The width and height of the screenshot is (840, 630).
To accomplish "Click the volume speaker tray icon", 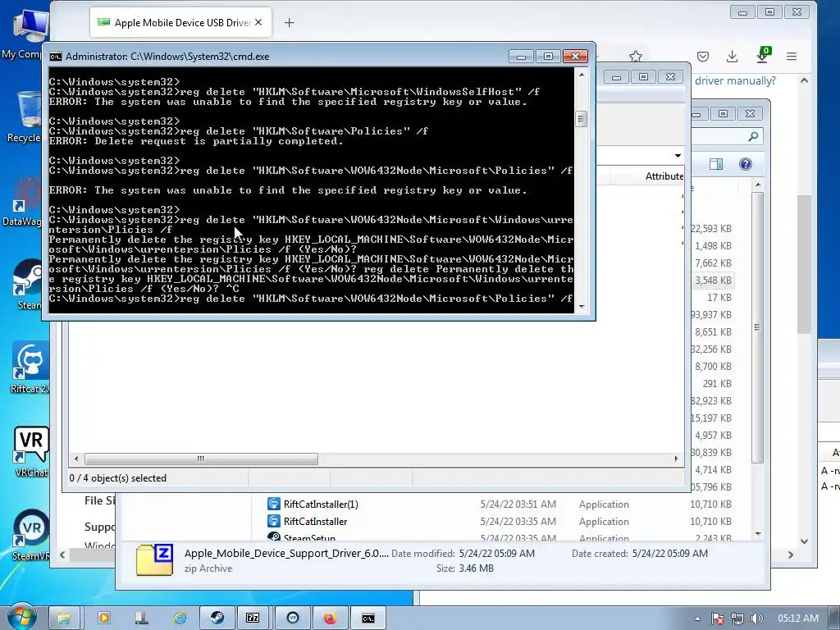I will (x=757, y=619).
